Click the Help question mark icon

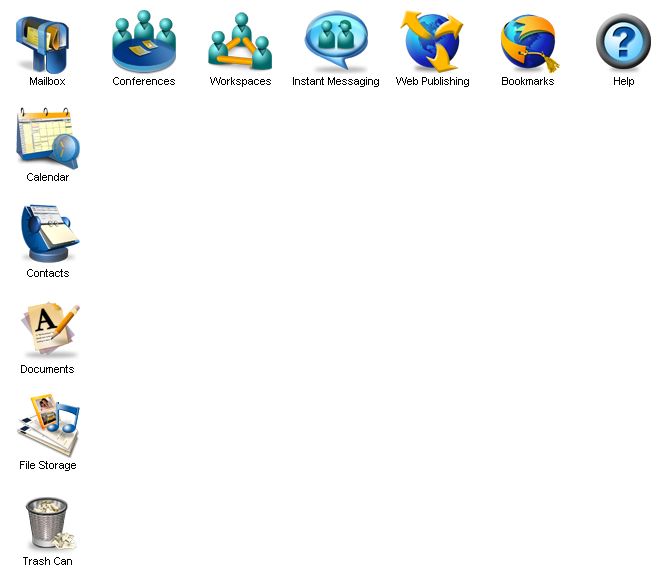click(623, 42)
